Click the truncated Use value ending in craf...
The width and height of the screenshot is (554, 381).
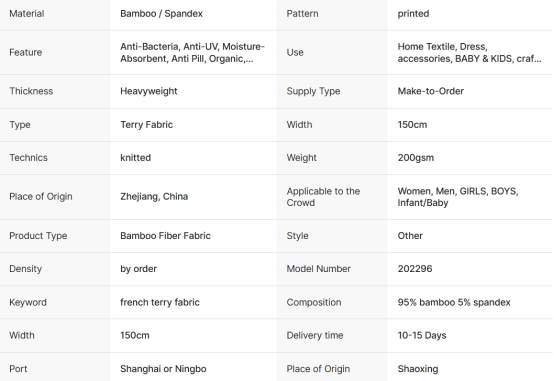[469, 52]
